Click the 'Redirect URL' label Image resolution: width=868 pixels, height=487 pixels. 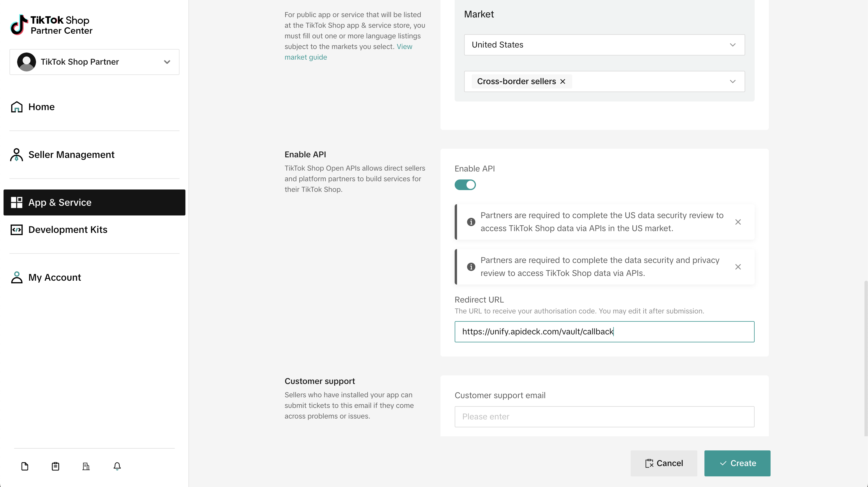[x=479, y=300]
